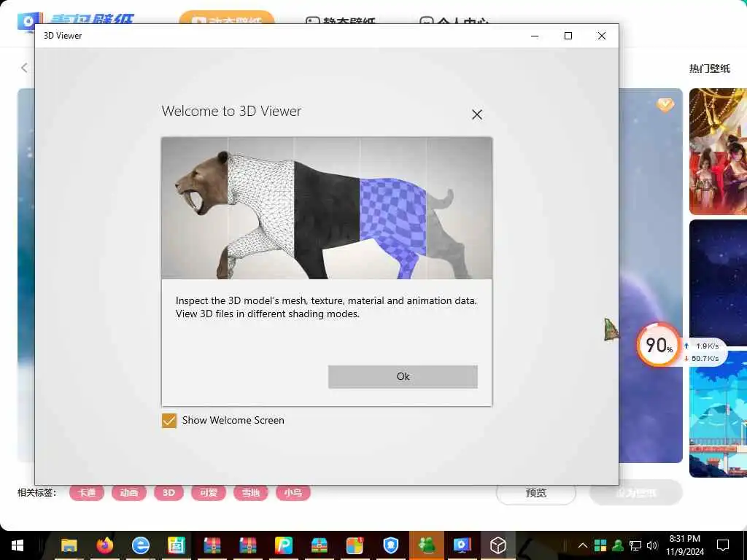747x560 pixels.
Task: Open the colorful P app on taskbar
Action: click(284, 545)
